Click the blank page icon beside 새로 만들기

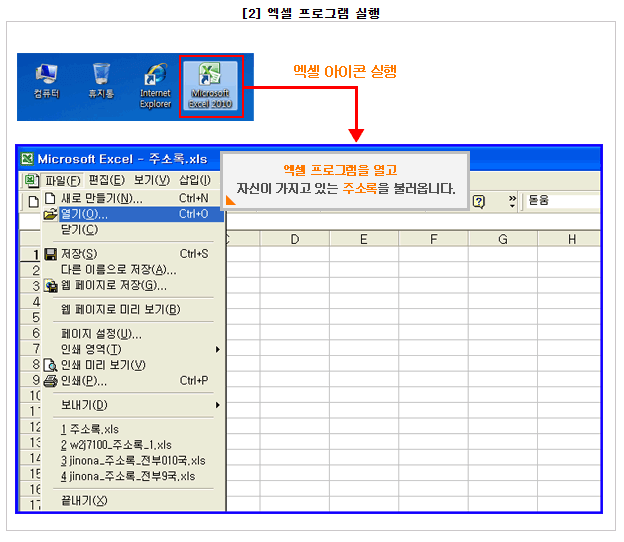tap(50, 198)
